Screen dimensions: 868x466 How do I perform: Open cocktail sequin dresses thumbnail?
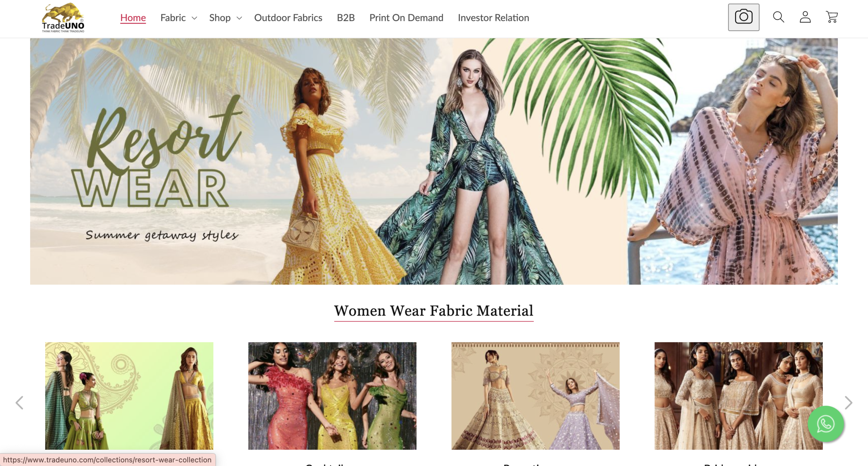point(332,396)
